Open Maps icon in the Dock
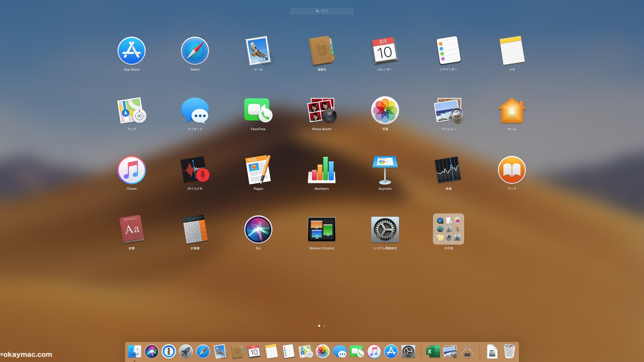644x362 pixels. pos(305,351)
